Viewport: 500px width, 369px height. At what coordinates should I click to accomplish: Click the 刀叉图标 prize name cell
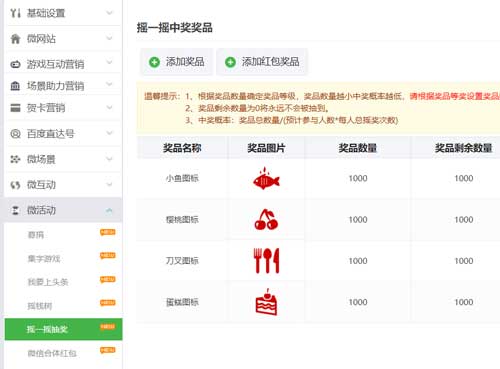pyautogui.click(x=182, y=261)
